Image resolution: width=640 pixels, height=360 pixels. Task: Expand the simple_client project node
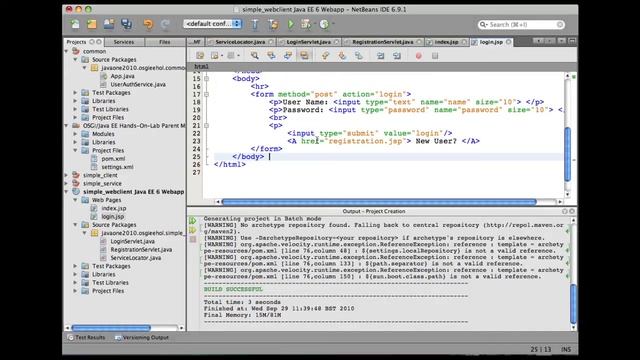pos(67,175)
